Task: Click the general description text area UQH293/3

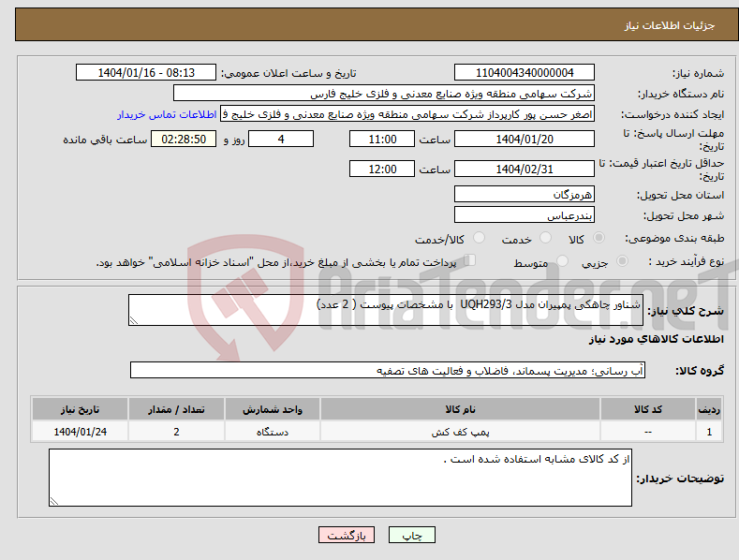Action: [386, 310]
